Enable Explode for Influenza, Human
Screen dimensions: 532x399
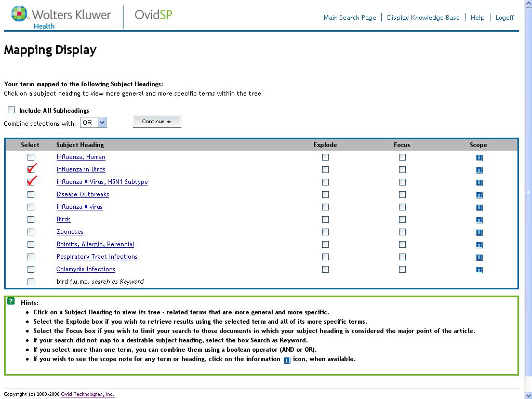325,157
